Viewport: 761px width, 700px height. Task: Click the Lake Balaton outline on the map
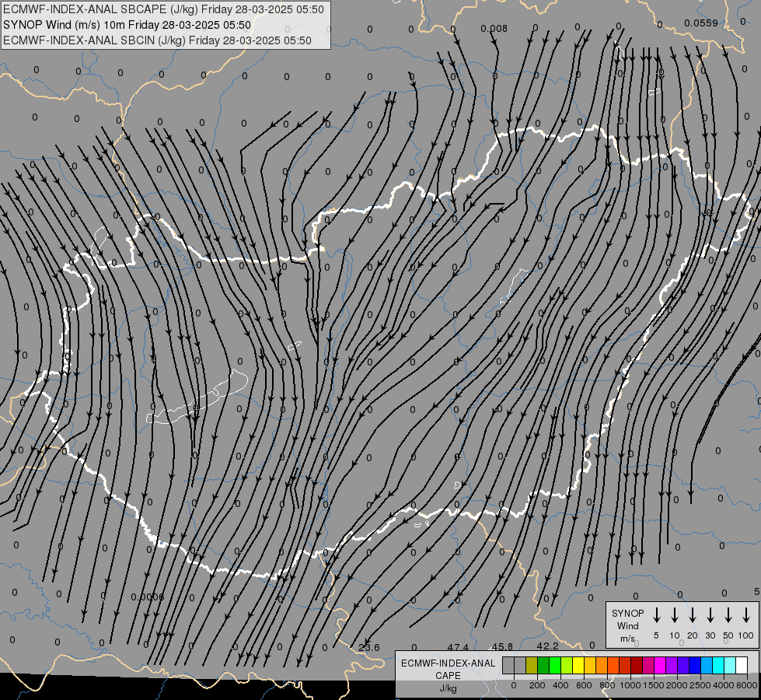point(197,397)
